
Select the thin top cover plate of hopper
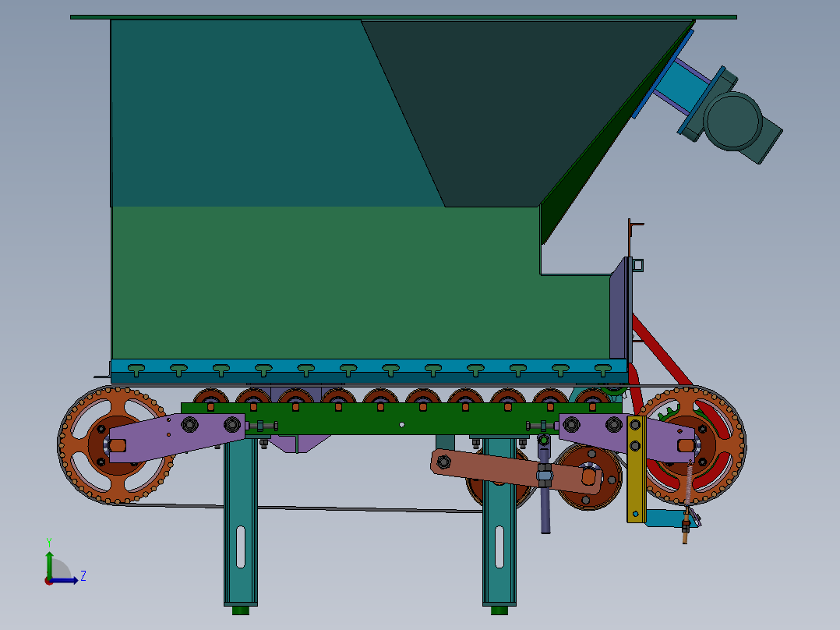point(404,17)
